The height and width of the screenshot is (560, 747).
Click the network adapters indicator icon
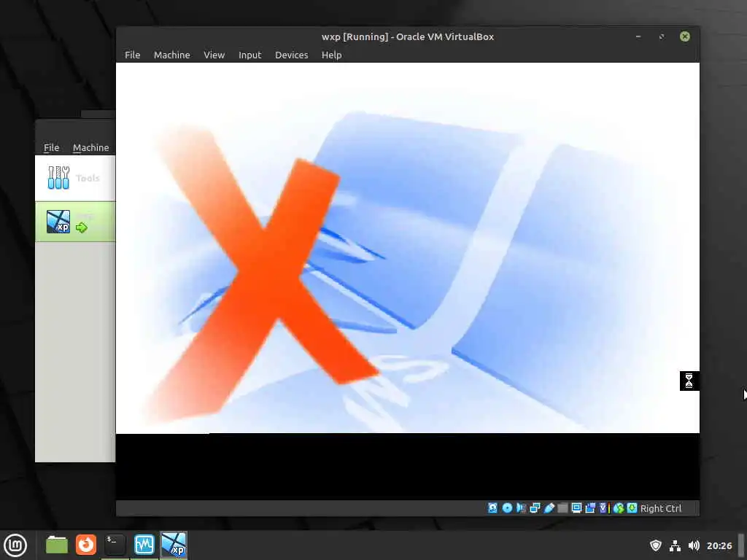tap(535, 508)
